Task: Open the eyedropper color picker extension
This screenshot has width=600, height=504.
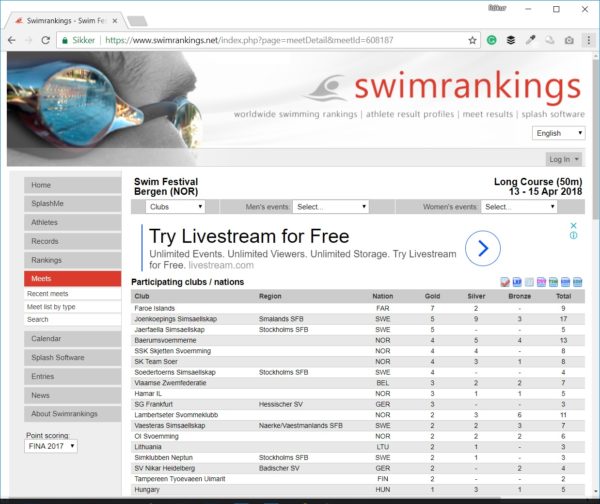Action: pyautogui.click(x=530, y=40)
